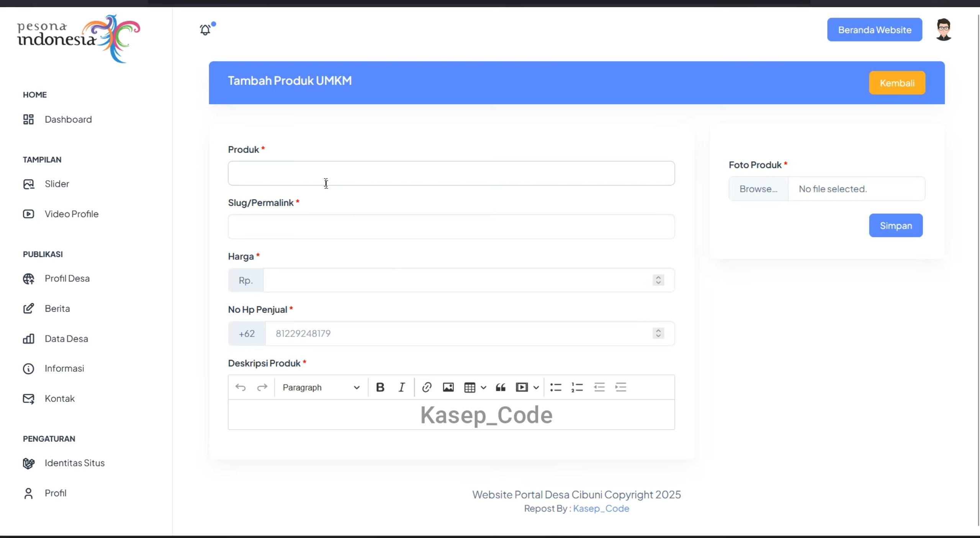Click the insert media icon
The image size is (980, 538).
click(522, 388)
